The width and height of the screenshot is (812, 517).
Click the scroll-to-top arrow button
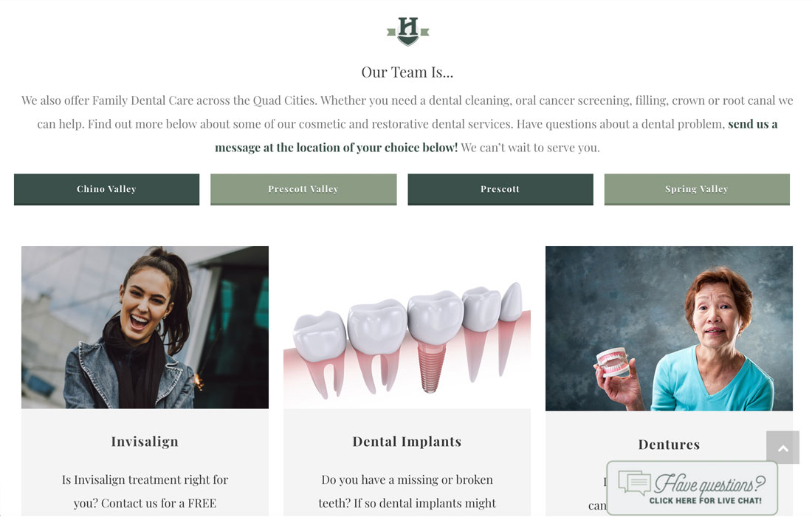(x=782, y=448)
